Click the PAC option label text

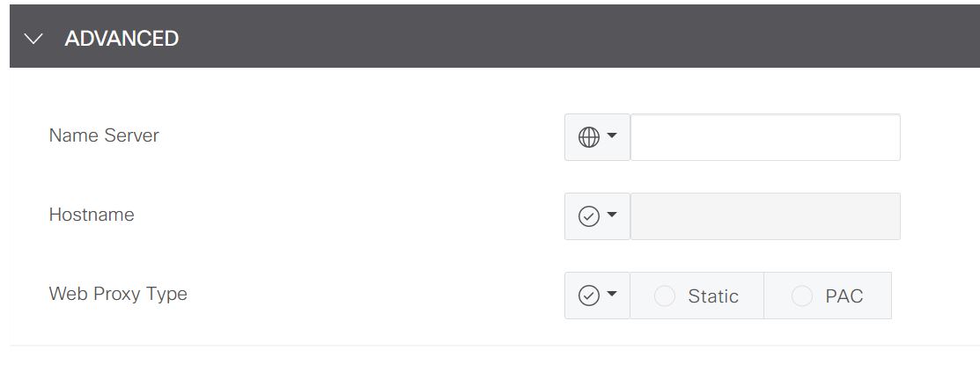pos(844,296)
